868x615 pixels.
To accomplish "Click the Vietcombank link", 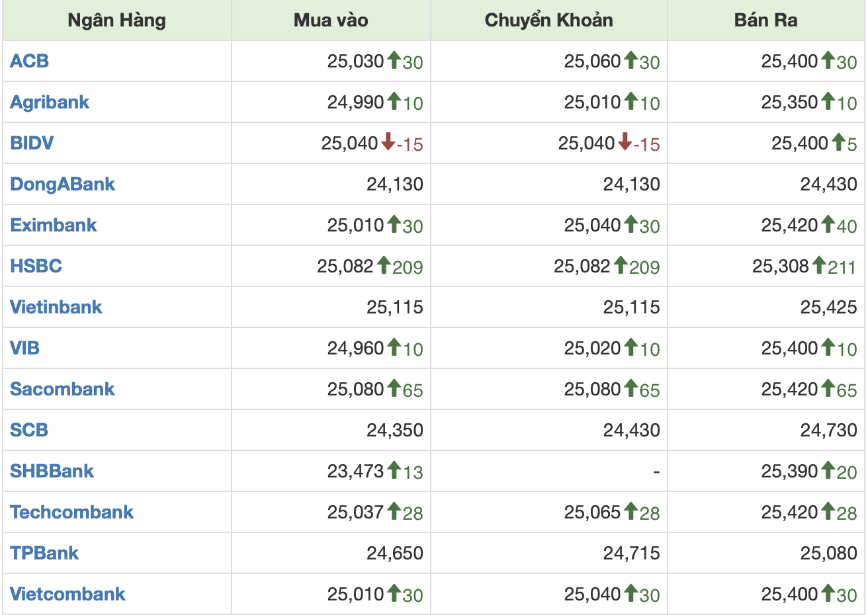I will (x=67, y=594).
